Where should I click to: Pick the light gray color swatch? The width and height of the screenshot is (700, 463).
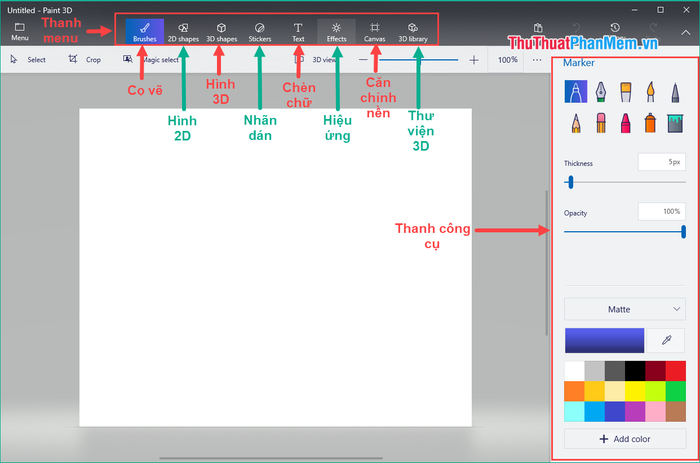pyautogui.click(x=595, y=371)
